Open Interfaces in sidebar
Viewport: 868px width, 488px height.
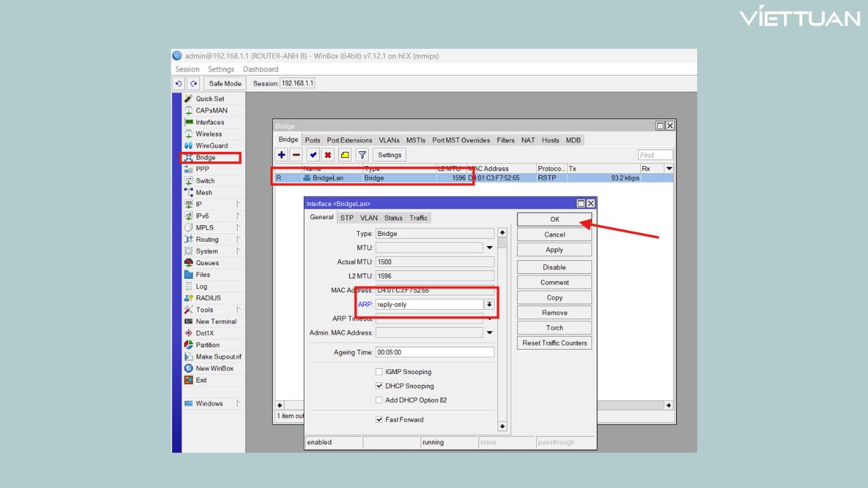pyautogui.click(x=210, y=122)
